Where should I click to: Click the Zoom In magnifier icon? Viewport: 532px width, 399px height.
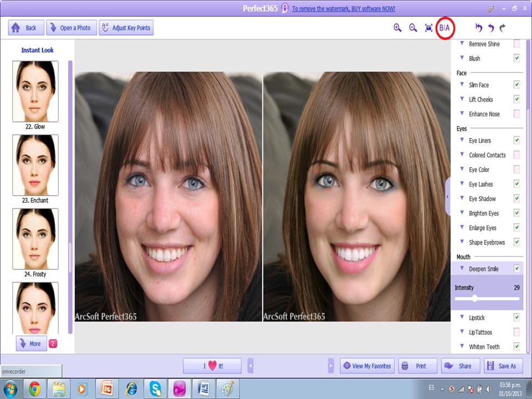pyautogui.click(x=397, y=28)
